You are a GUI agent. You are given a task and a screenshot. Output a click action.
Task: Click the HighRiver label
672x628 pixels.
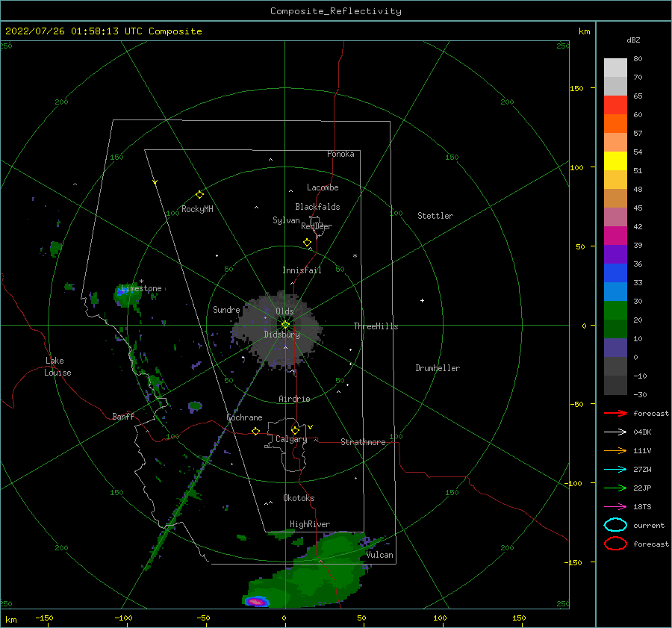point(310,524)
